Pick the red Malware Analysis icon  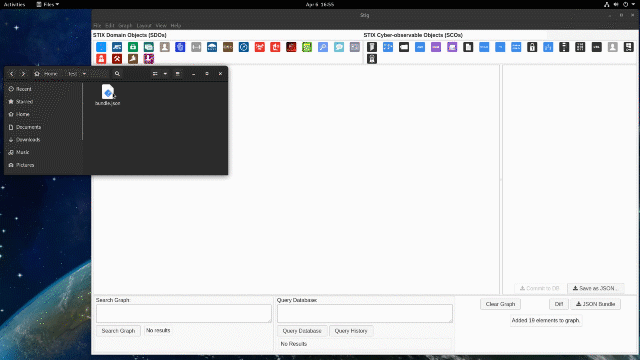[275, 47]
